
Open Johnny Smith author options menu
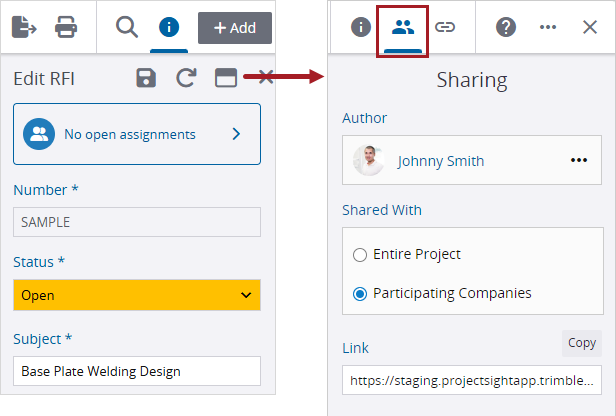579,160
